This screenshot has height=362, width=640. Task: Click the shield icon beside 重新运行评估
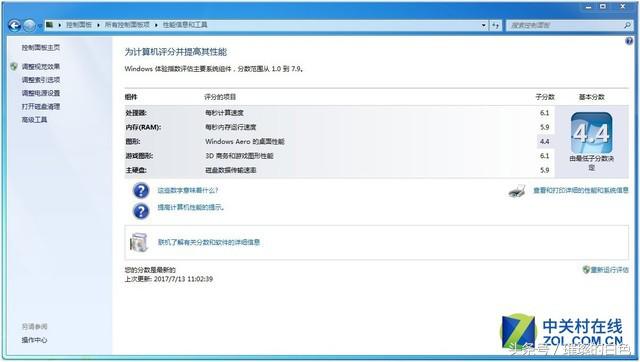pyautogui.click(x=586, y=270)
